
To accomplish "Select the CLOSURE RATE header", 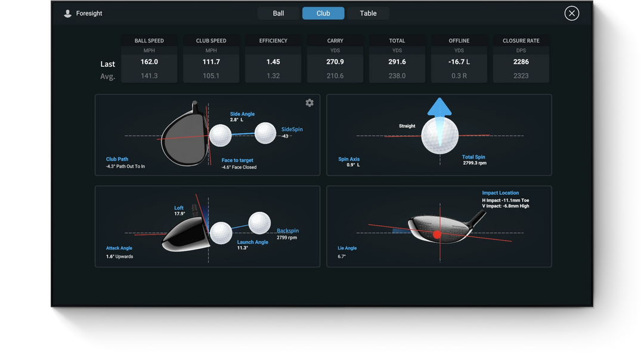I will (x=521, y=40).
